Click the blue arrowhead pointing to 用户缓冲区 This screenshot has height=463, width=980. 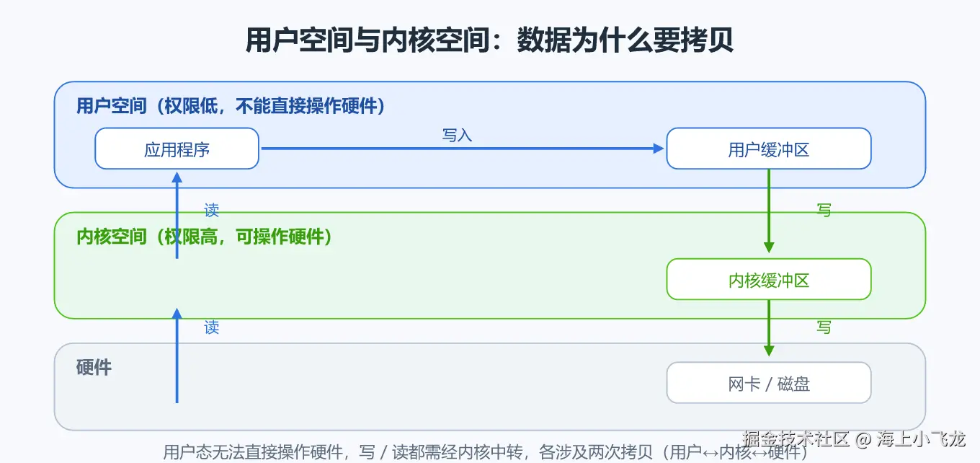click(658, 149)
